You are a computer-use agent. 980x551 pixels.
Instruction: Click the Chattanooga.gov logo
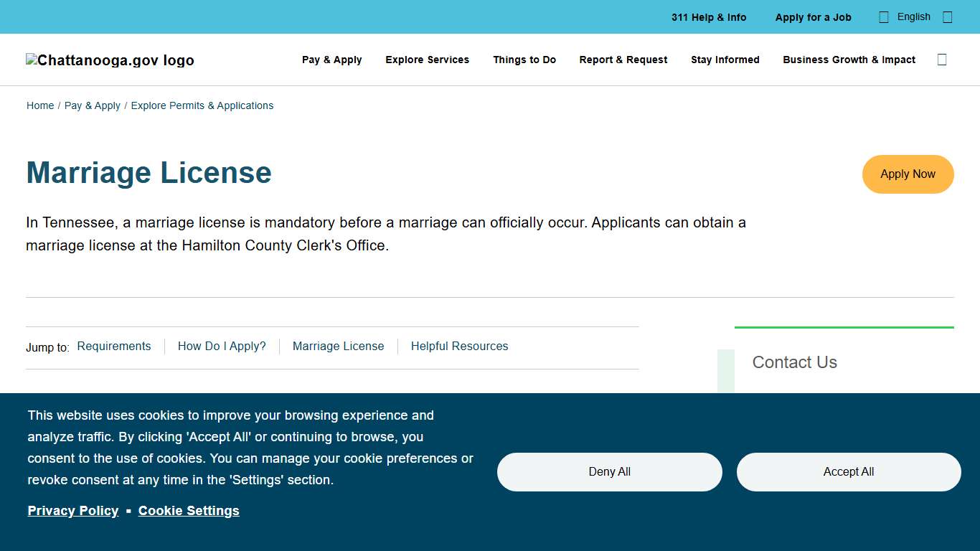coord(109,60)
